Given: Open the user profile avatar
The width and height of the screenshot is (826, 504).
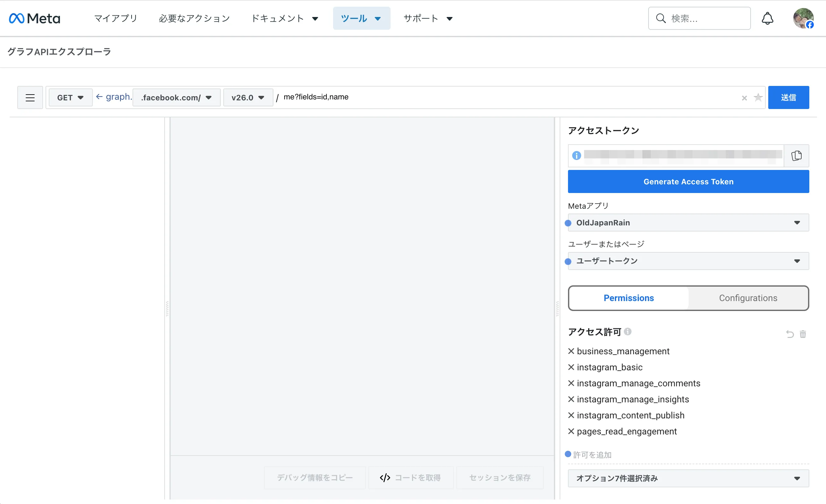Looking at the screenshot, I should tap(803, 18).
